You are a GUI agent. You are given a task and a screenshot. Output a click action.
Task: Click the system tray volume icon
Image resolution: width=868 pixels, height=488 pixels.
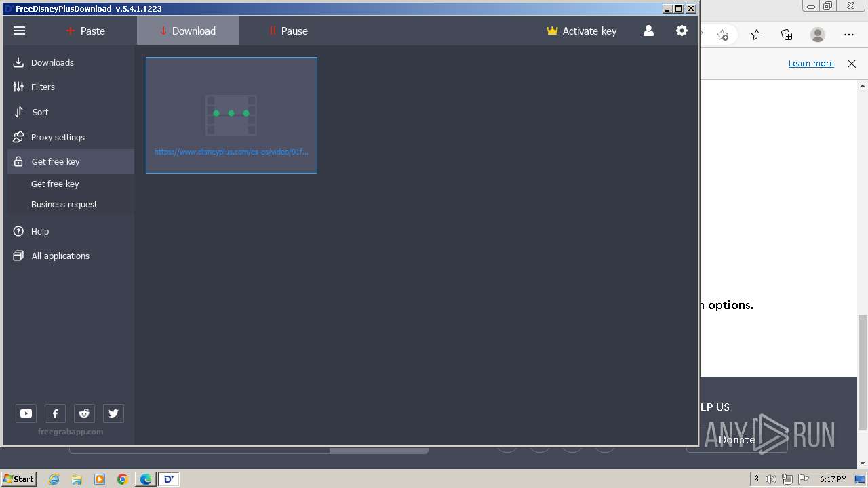pyautogui.click(x=771, y=479)
